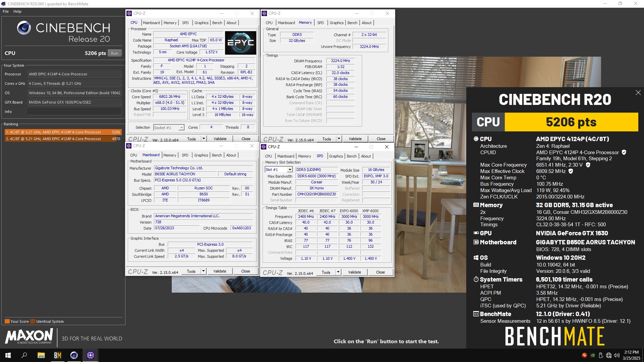Click the Run button next to CPU score
Screen dimensions: 644x362
(x=115, y=53)
